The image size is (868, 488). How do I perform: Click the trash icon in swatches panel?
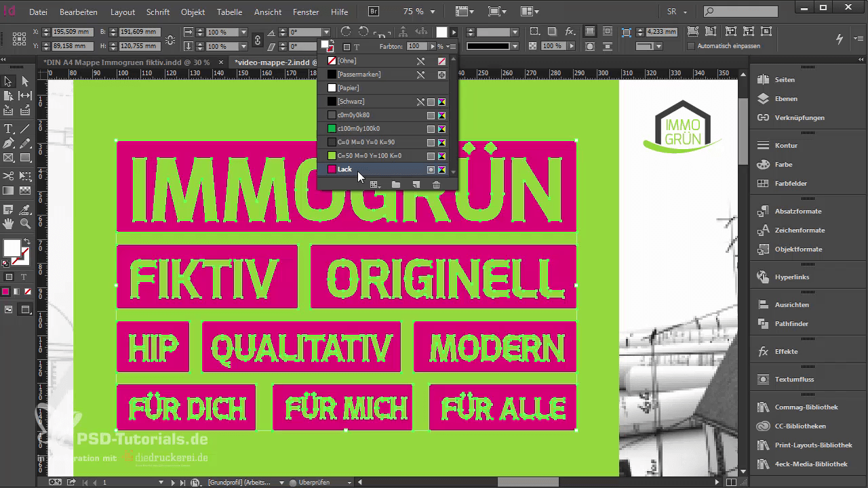pos(436,184)
